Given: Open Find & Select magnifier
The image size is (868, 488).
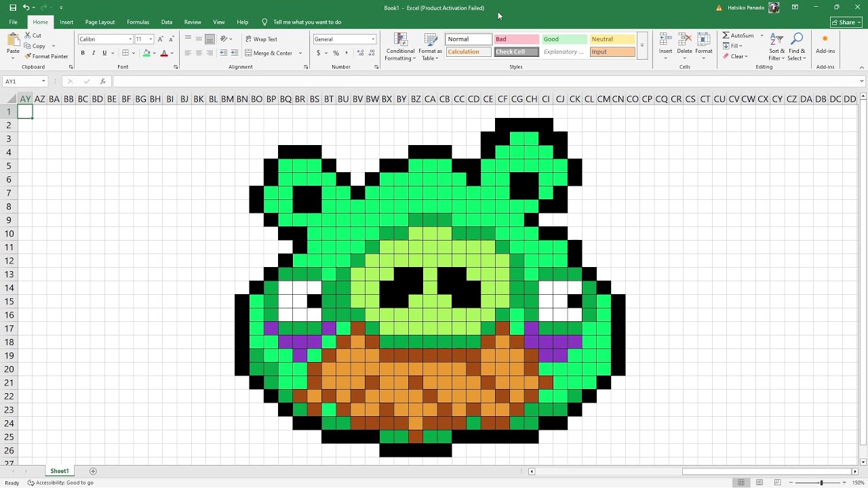Looking at the screenshot, I should tap(797, 47).
